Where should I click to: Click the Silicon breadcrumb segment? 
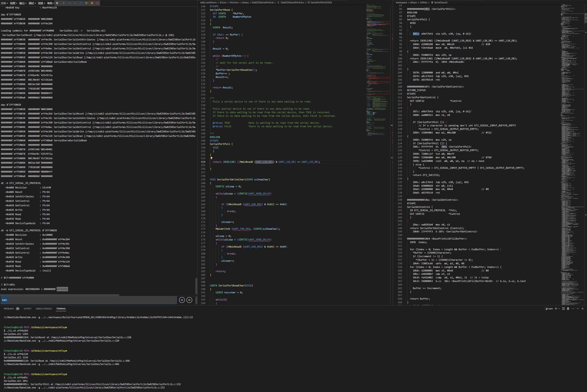pyautogui.click(x=223, y=2)
